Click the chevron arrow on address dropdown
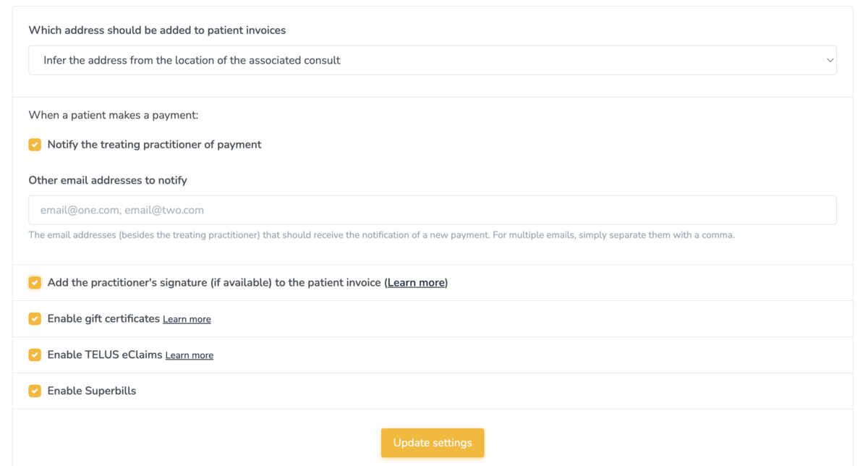 [830, 61]
